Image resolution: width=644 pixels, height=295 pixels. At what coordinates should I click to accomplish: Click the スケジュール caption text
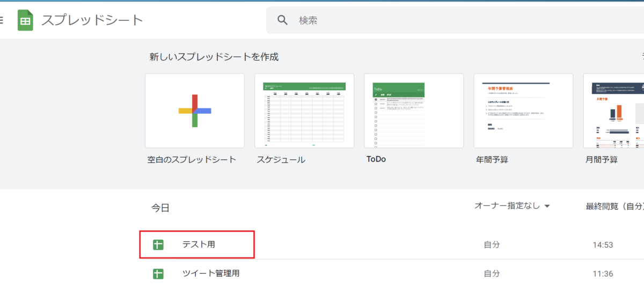point(281,159)
